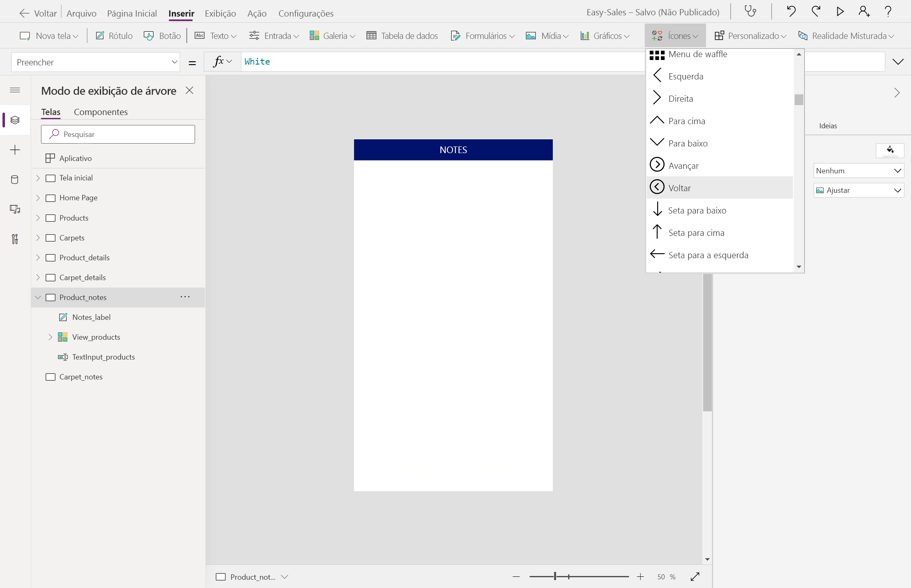Open the Media sidebar icon

click(x=15, y=209)
